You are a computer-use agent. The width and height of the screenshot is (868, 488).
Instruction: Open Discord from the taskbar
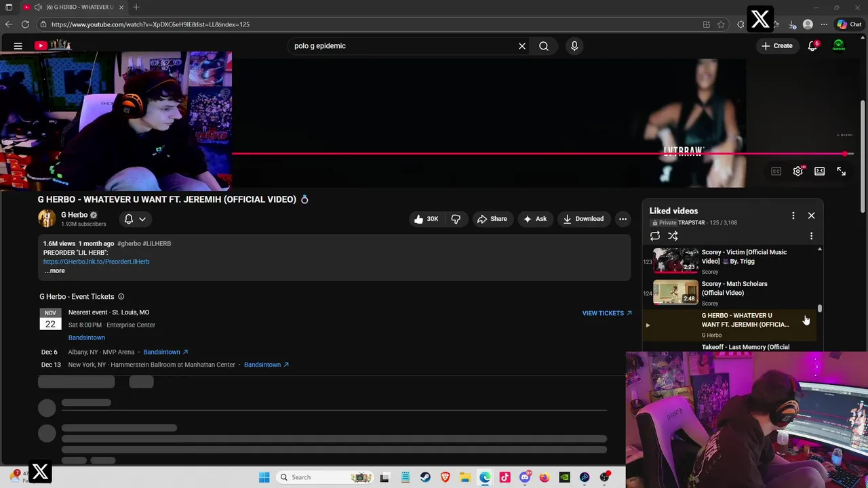pos(525,477)
